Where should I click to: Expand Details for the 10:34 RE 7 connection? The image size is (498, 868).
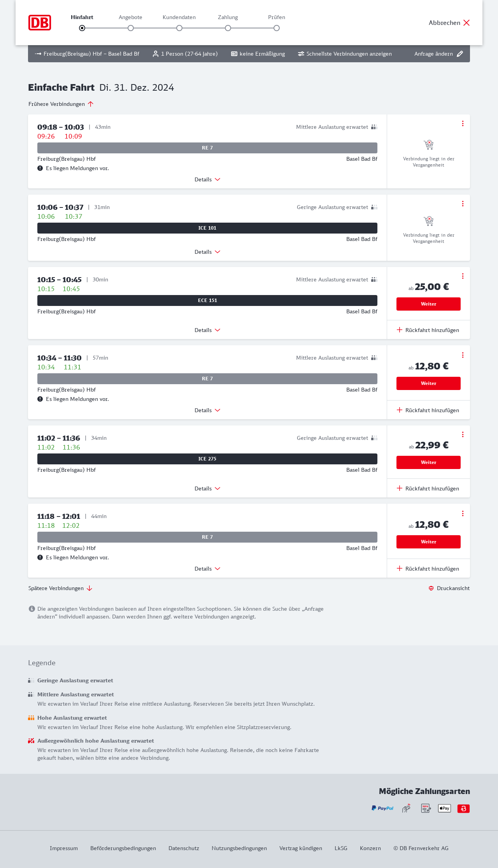point(207,410)
